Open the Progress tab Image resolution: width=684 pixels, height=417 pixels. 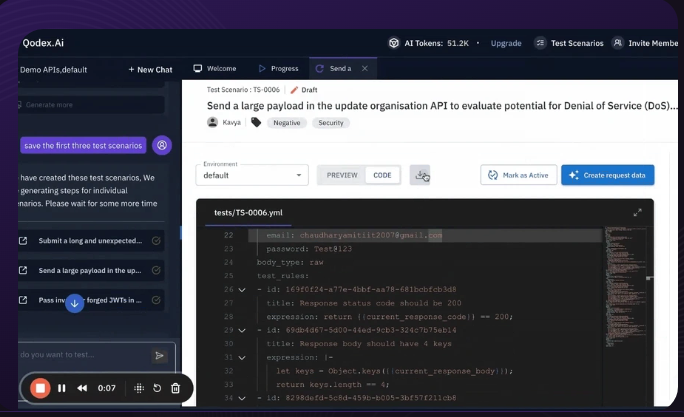tap(278, 69)
